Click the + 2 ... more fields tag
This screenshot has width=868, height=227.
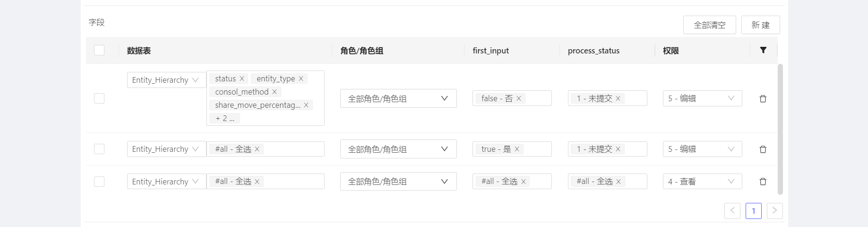pos(225,118)
